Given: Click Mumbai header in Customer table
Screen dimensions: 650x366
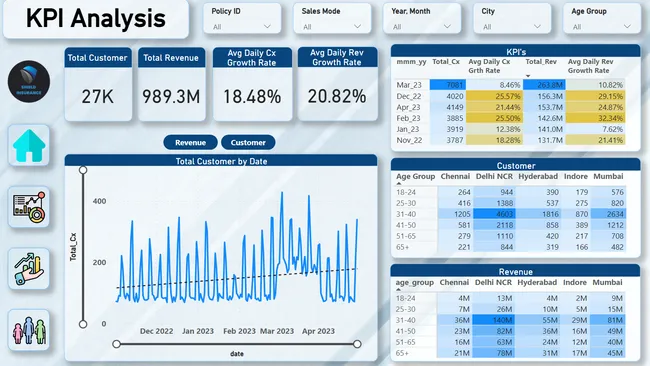Looking at the screenshot, I should click(608, 176).
